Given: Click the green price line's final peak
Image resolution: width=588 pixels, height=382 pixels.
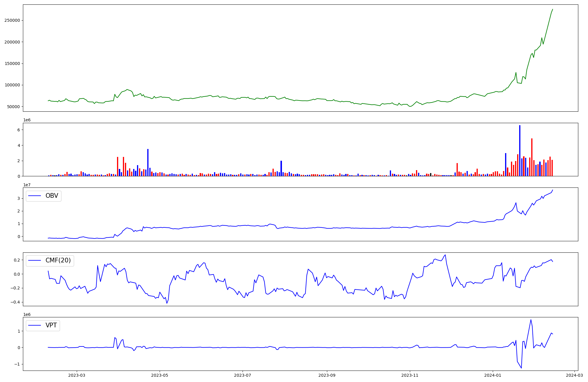Looking at the screenshot, I should coord(552,9).
